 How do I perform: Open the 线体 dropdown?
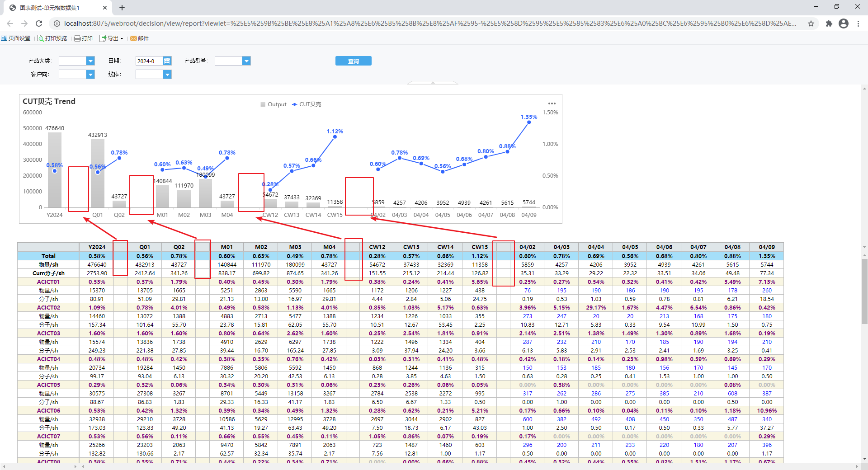tap(167, 75)
